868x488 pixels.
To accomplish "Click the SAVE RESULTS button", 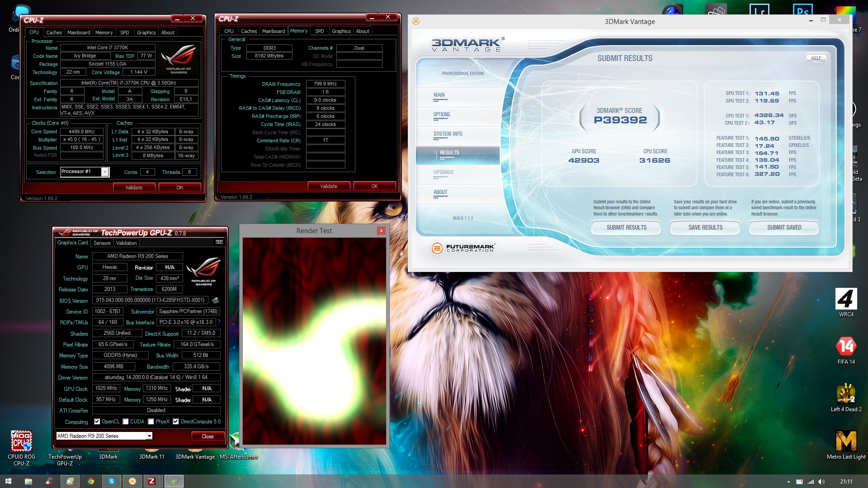I will (x=705, y=227).
